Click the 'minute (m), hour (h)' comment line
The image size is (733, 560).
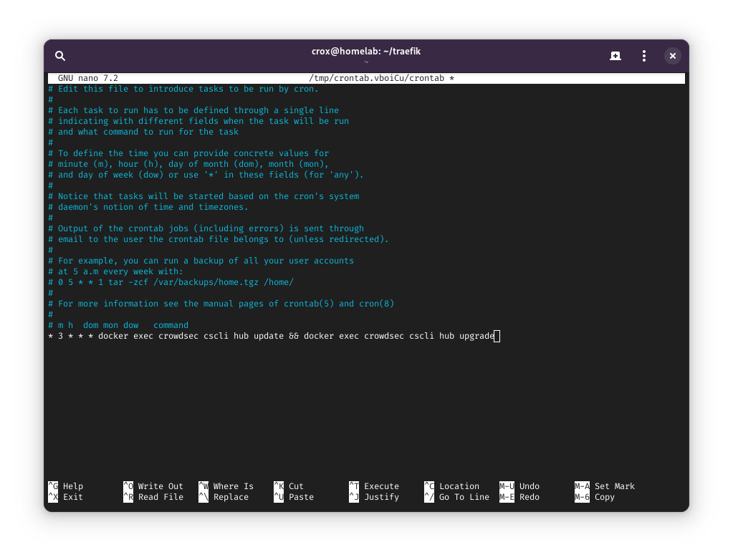188,164
